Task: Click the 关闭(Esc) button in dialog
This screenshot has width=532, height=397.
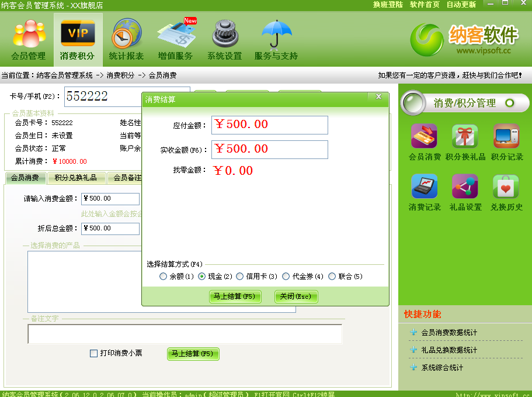Action: coord(296,297)
